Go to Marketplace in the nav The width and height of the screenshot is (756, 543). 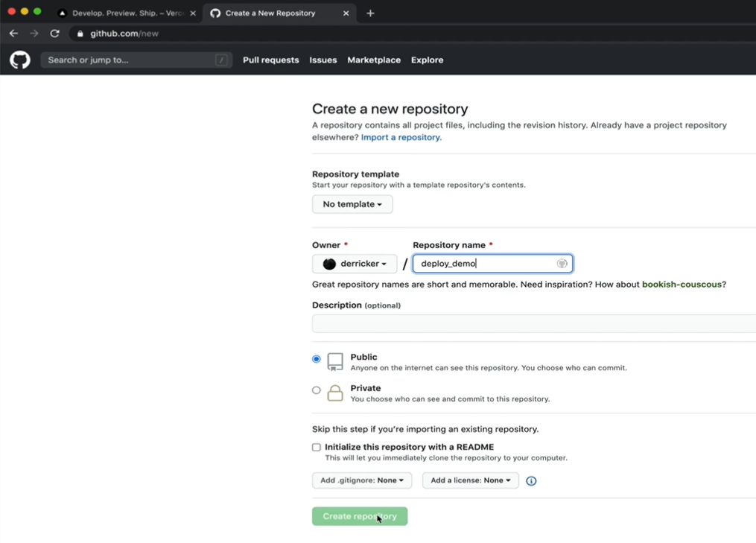coord(374,60)
